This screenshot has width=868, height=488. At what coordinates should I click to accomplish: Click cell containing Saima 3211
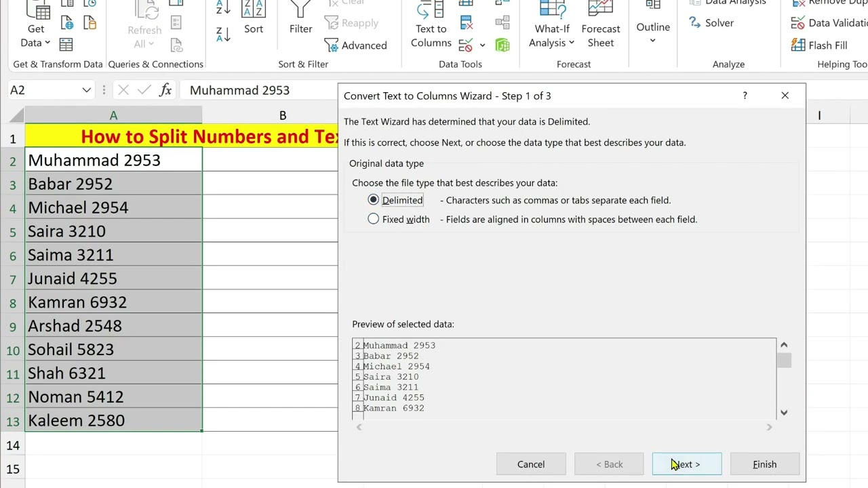(113, 255)
